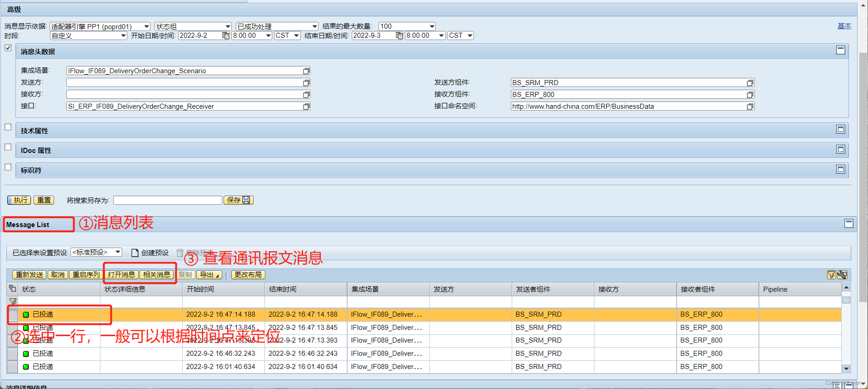Select highlighted row 16:47:14.188

pyautogui.click(x=13, y=314)
